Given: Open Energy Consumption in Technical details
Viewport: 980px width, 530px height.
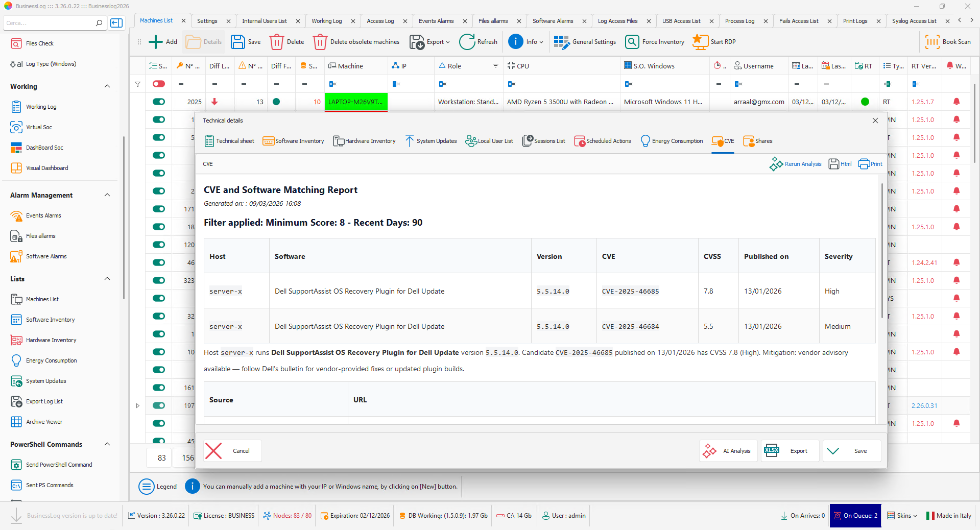Looking at the screenshot, I should pos(672,141).
